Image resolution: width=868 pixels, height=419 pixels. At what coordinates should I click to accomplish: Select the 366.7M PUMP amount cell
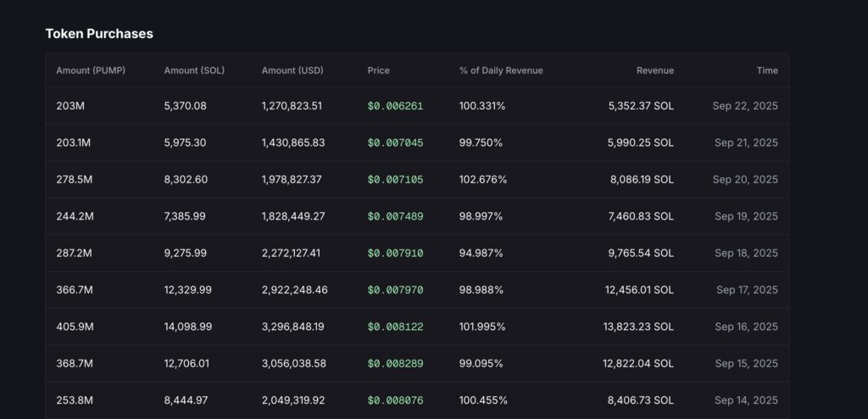pos(75,290)
